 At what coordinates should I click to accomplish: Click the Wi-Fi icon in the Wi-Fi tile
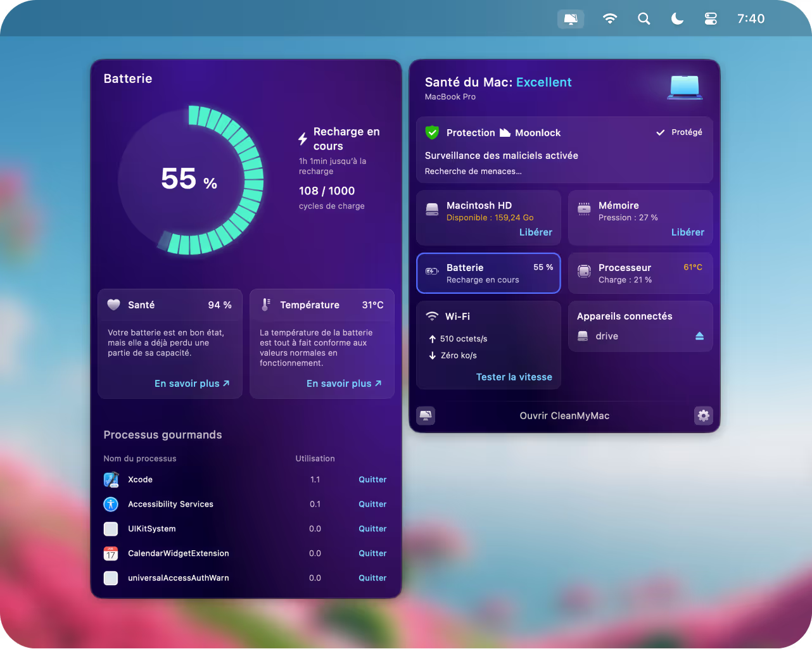432,316
